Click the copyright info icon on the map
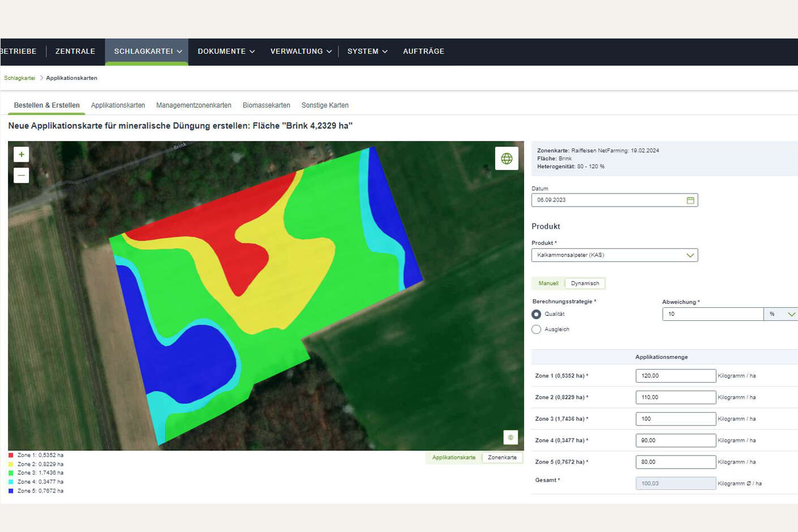This screenshot has height=532, width=798. 510,437
